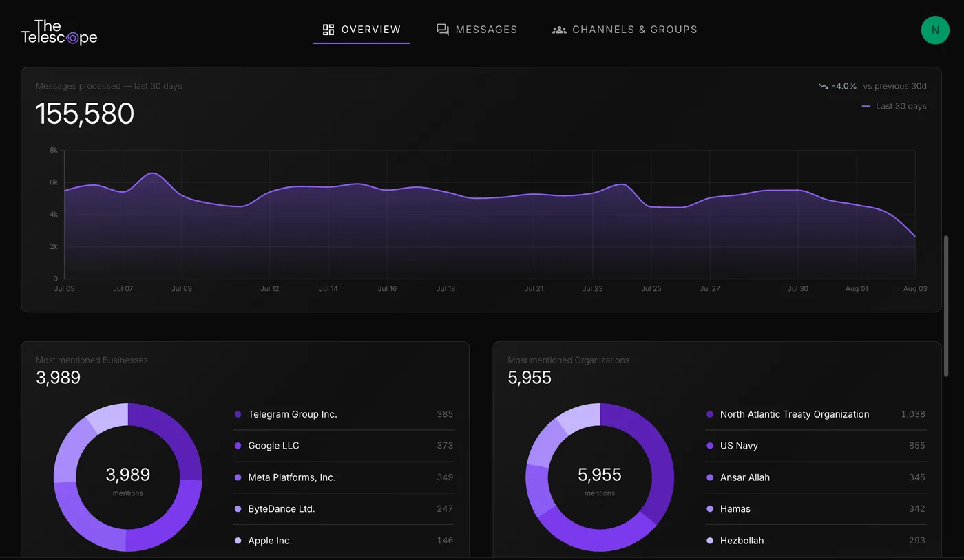Click the Apple Inc. color dot

pos(238,541)
